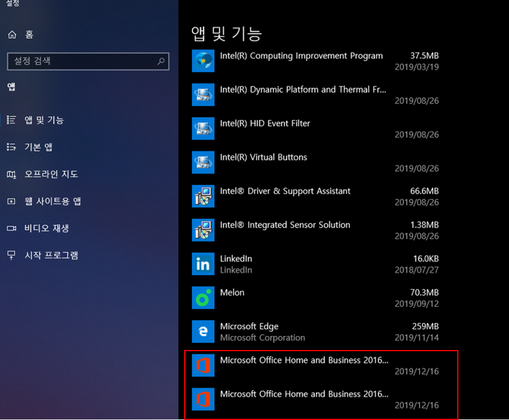Click the 앱 및 기능 page heading
The height and width of the screenshot is (420, 509).
[227, 34]
